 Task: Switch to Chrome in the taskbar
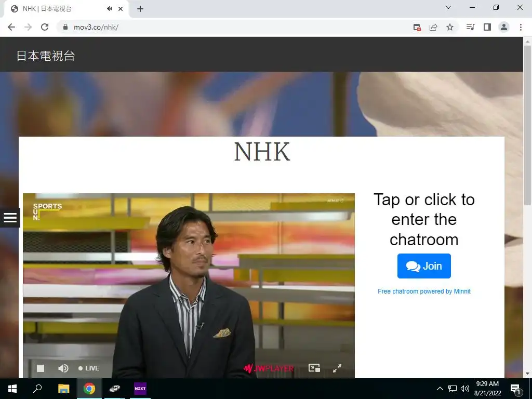click(x=89, y=389)
